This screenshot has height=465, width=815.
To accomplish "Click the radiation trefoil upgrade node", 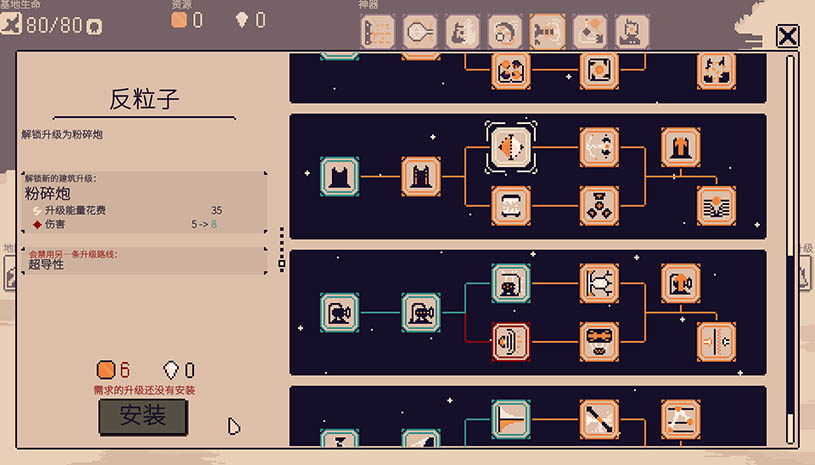I will [x=599, y=205].
